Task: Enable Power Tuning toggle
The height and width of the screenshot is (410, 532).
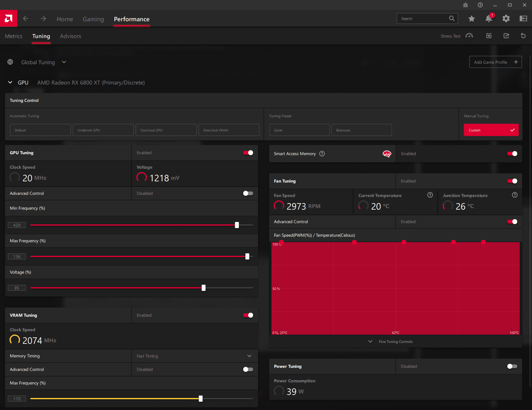Action: pos(512,366)
